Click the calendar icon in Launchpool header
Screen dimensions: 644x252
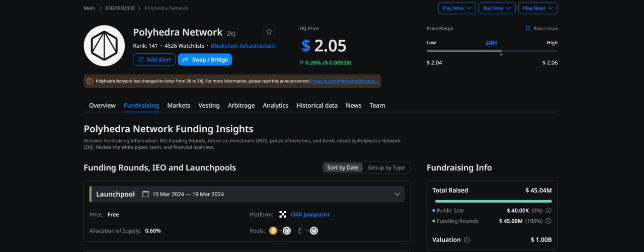145,194
